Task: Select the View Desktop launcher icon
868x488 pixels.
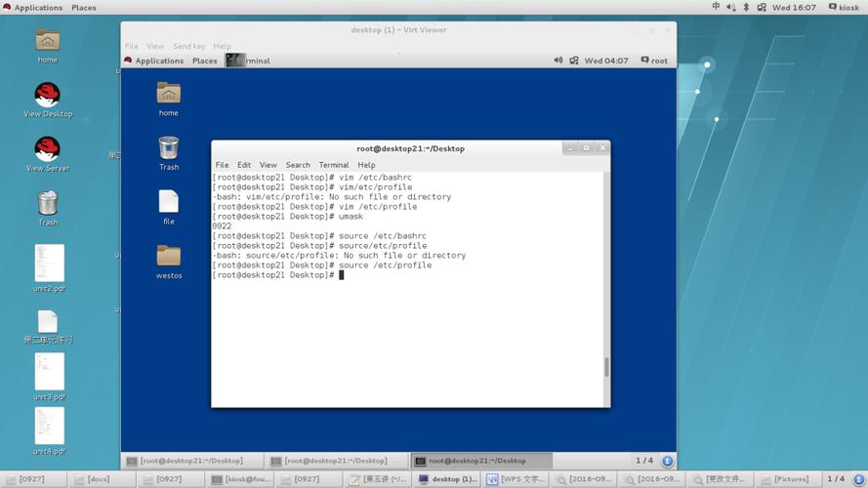Action: 48,100
